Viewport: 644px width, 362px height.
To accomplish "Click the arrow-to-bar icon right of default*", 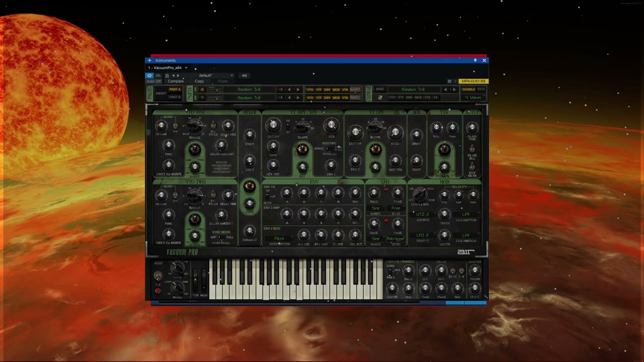I will click(244, 75).
